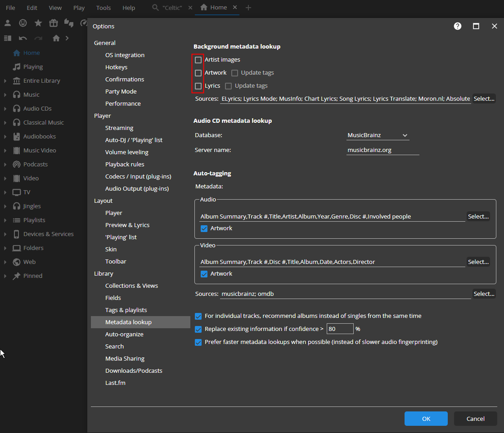
Task: Click the thumbs up/down toolbar icon
Action: (x=69, y=23)
